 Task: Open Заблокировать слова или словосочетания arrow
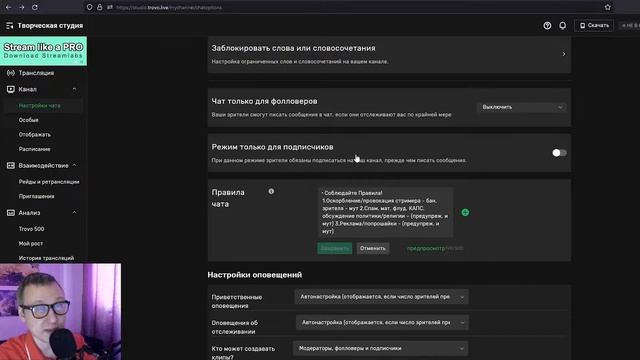[564, 54]
